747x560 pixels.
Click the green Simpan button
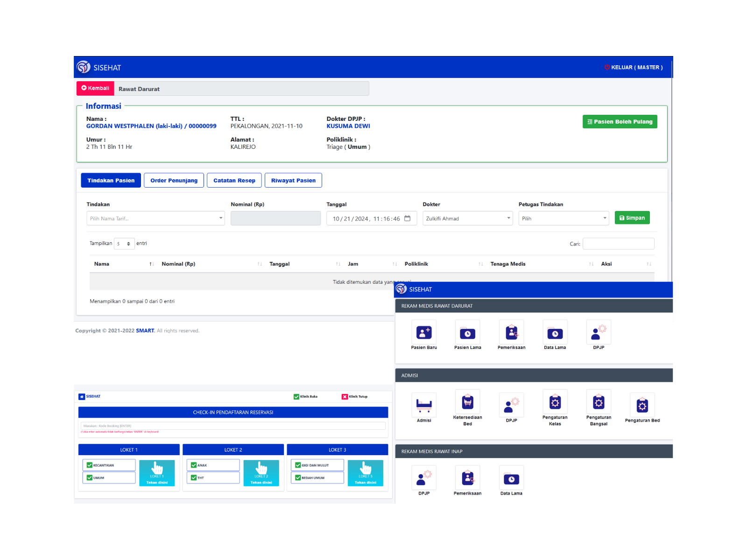coord(632,218)
